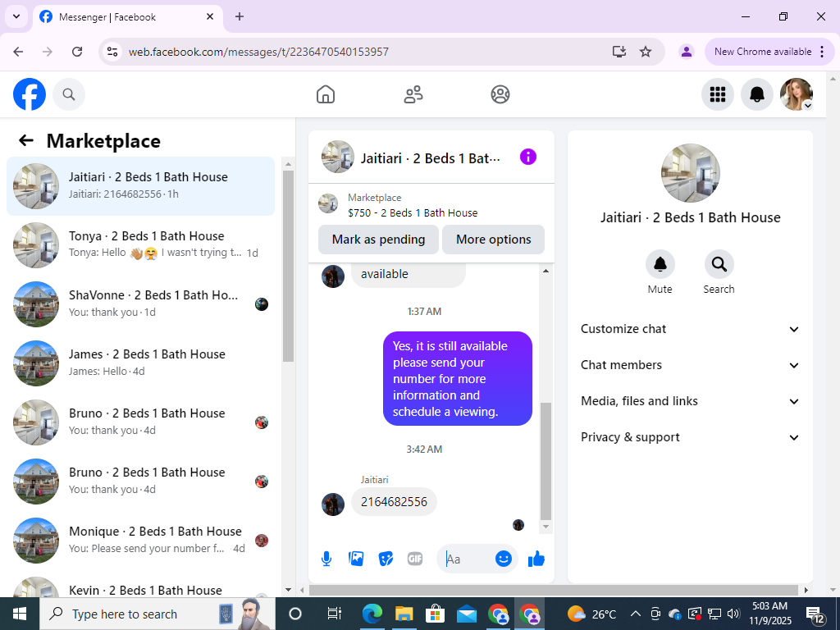
Task: Open the $750 - 2 Beds 1 Bath House listing
Action: [x=413, y=212]
